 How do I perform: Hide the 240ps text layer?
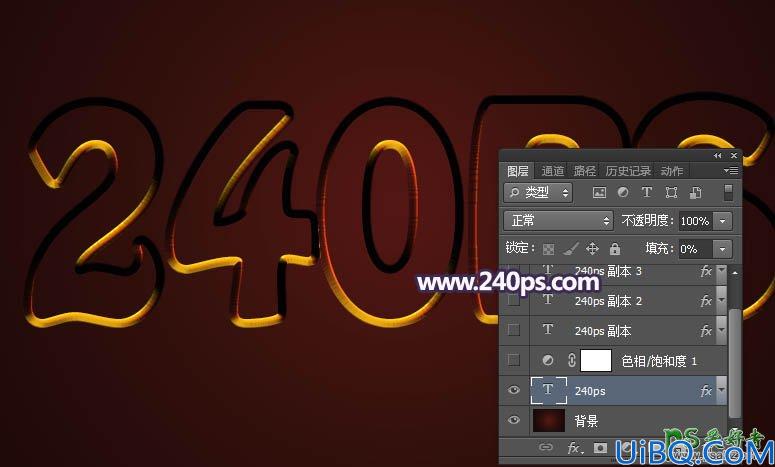point(514,390)
